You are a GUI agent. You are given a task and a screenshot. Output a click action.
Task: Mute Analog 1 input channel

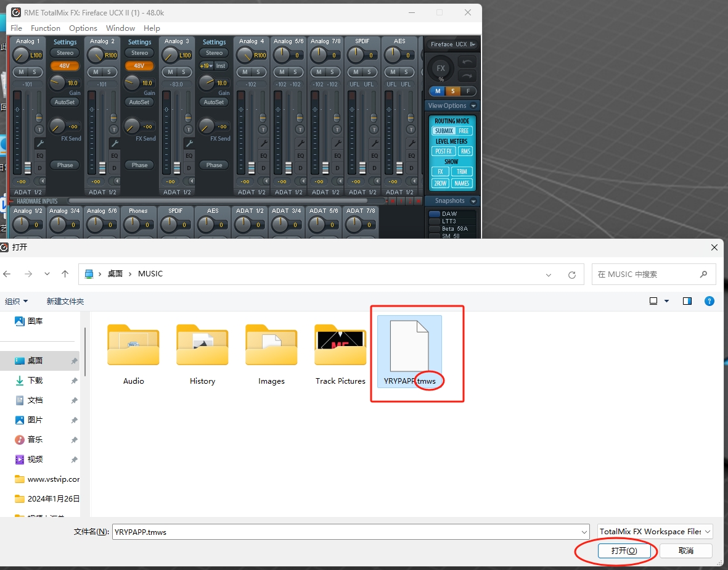21,72
